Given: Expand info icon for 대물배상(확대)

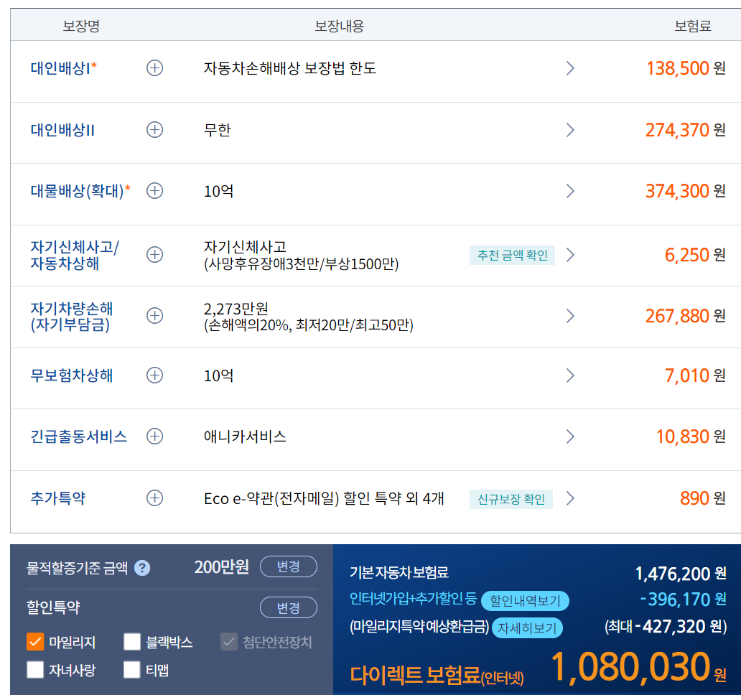Looking at the screenshot, I should tap(154, 191).
